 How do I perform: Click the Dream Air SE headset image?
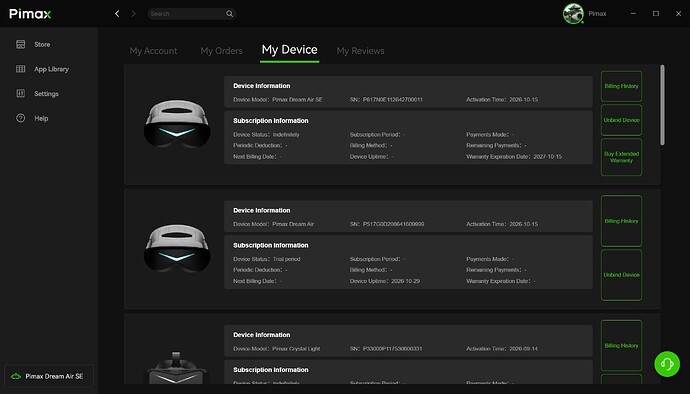177,124
